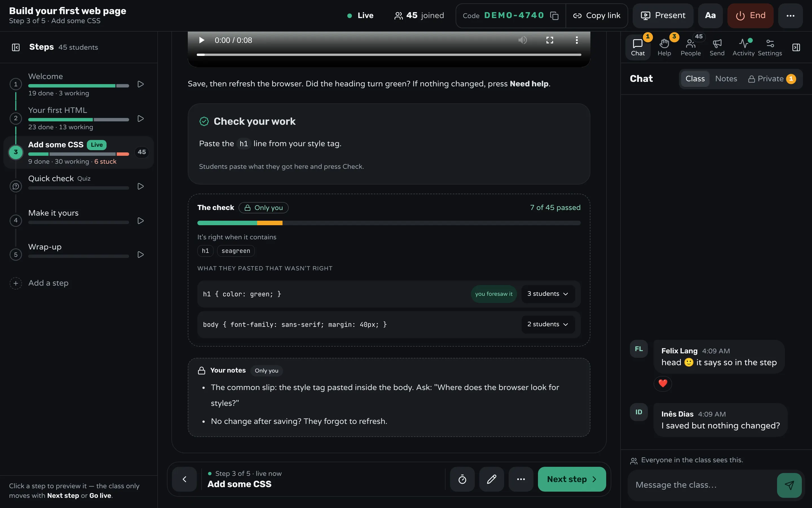812x508 pixels.
Task: Switch to the Private chat tab
Action: click(x=771, y=79)
